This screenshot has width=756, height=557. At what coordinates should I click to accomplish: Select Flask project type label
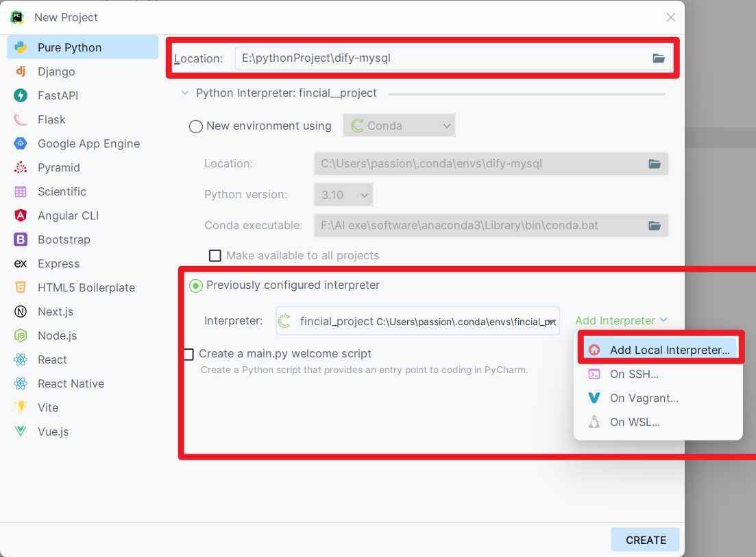click(51, 119)
